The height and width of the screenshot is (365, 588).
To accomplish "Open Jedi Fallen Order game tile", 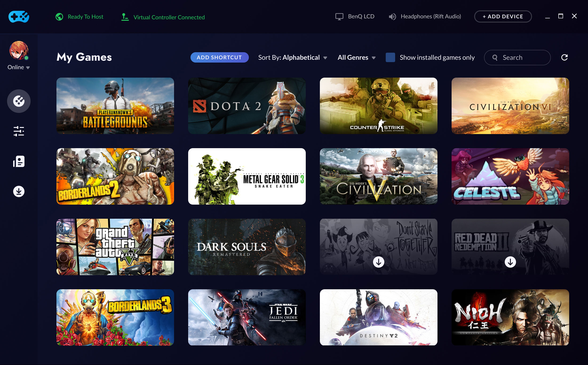I will 247,317.
